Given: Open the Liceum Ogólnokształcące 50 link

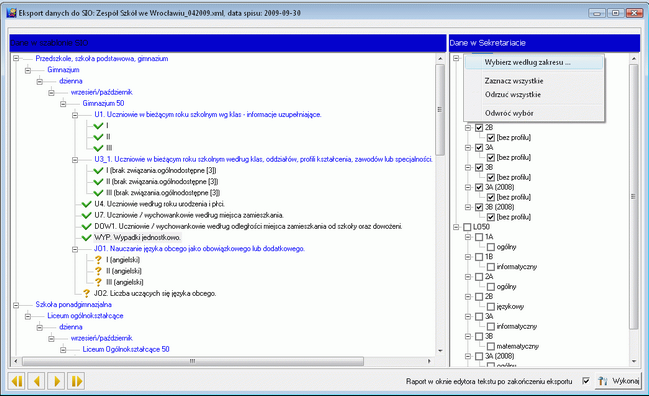Looking at the screenshot, I should coord(126,349).
